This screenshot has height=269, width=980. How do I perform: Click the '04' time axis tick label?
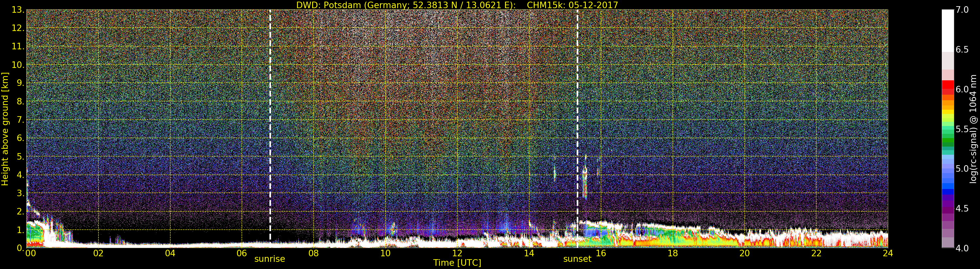[x=170, y=253]
